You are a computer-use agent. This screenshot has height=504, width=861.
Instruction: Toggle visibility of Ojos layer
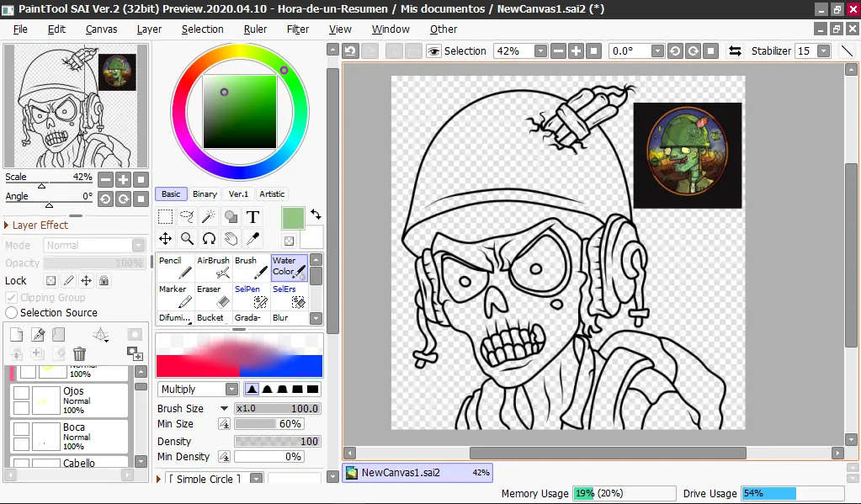[21, 393]
